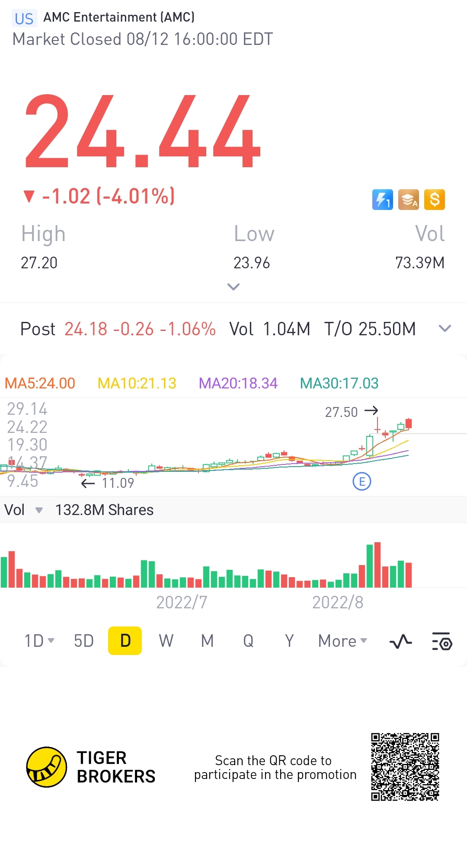Open chart settings list-gear icon
467x868 pixels.
click(x=442, y=642)
